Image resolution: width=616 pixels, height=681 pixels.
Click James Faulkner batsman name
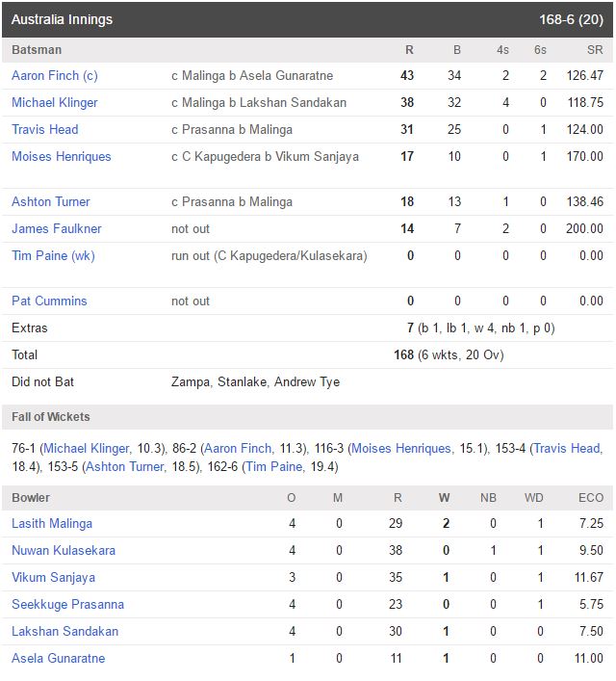(57, 228)
